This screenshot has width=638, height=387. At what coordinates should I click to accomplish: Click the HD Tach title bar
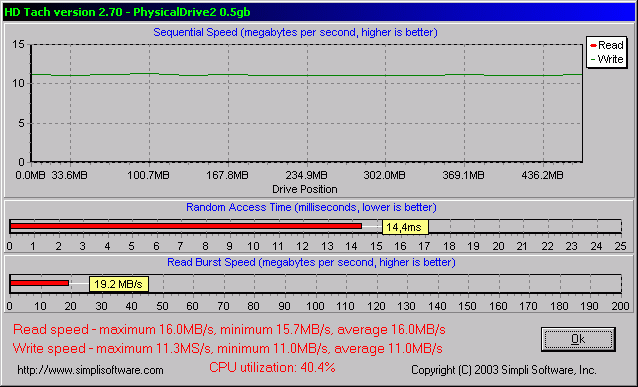point(319,12)
